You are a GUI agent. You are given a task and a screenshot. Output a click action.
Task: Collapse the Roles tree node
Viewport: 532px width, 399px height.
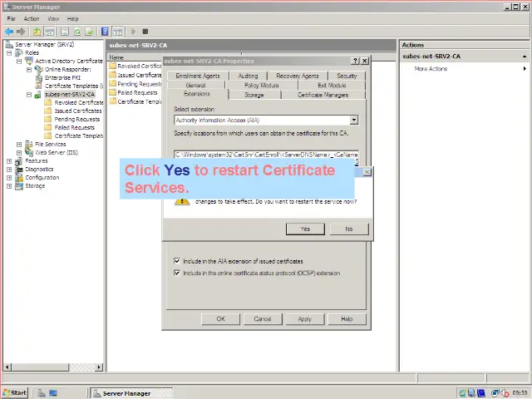[9, 52]
